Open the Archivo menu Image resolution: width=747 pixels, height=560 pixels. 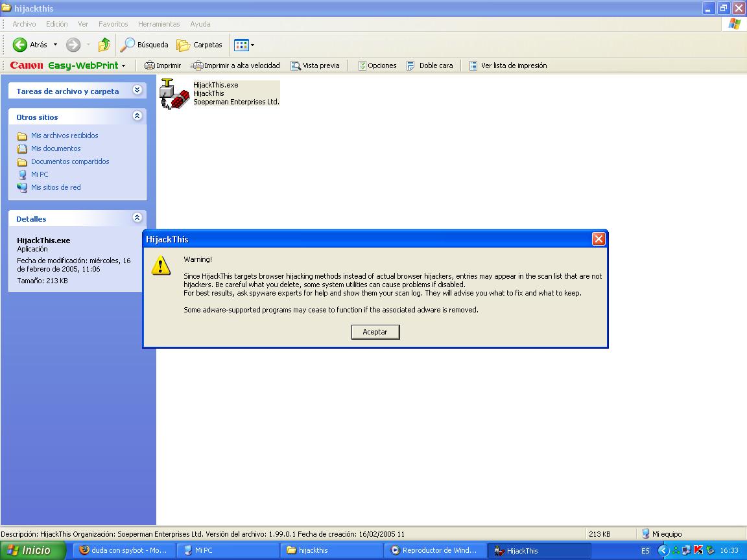tap(24, 24)
